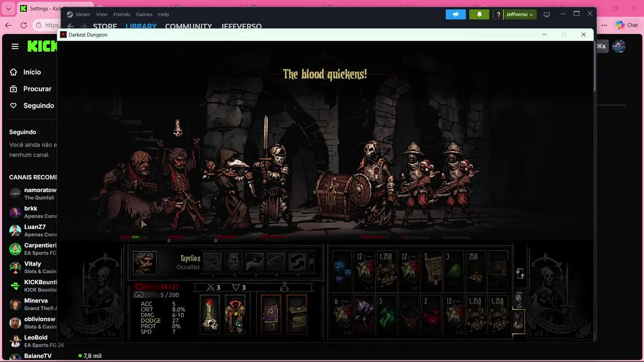Click the inventory swap arrows icon
644x362 pixels.
click(x=520, y=274)
